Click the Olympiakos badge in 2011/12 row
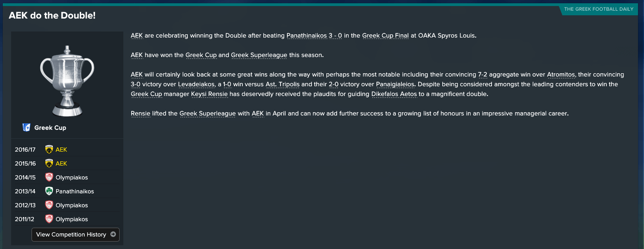The image size is (644, 249). point(49,219)
